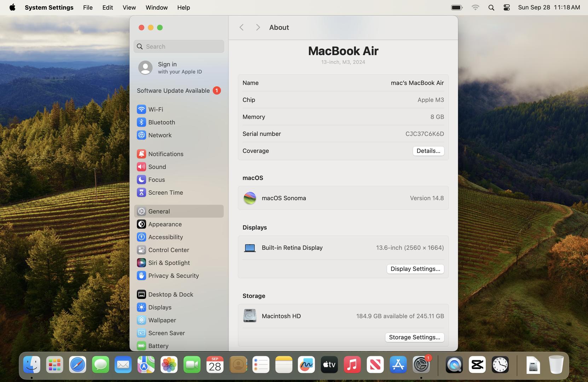The width and height of the screenshot is (588, 382).
Task: Open the File menu
Action: click(88, 7)
